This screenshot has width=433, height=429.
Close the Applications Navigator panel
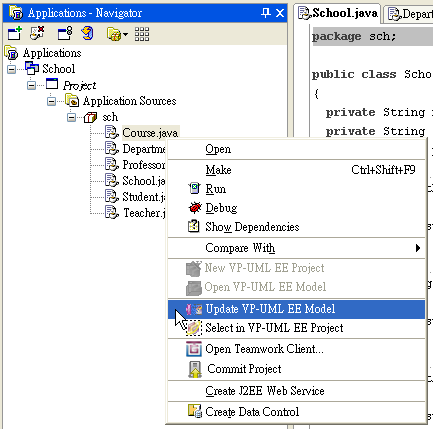pos(280,13)
